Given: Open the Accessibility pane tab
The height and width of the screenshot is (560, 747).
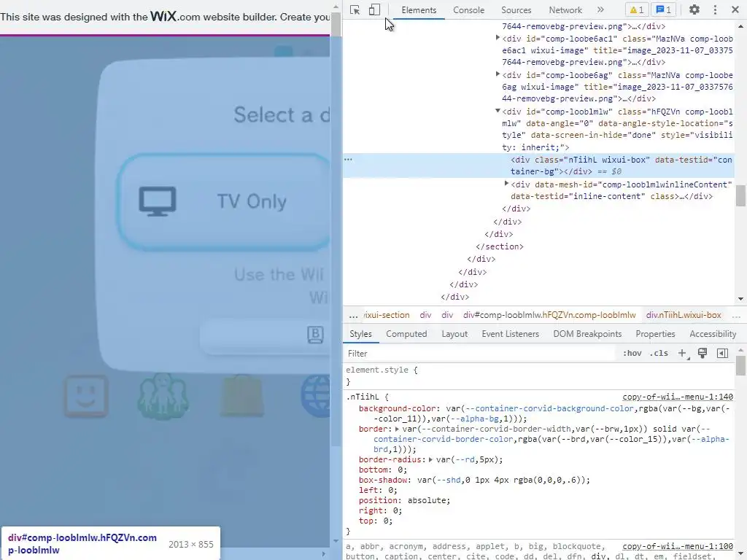Looking at the screenshot, I should tap(713, 334).
